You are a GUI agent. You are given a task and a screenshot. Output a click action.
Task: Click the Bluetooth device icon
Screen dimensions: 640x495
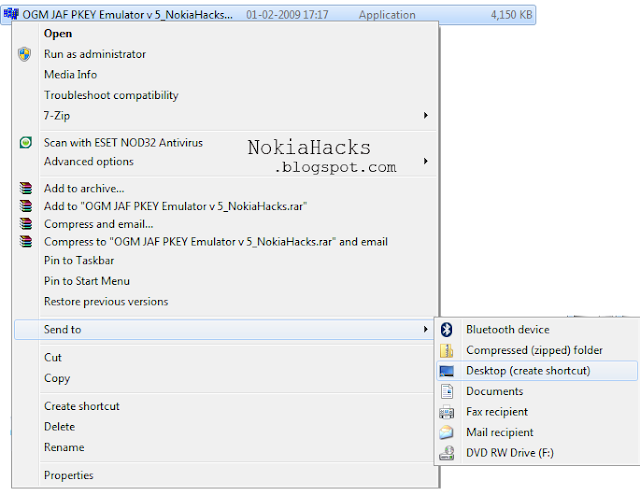coord(447,329)
